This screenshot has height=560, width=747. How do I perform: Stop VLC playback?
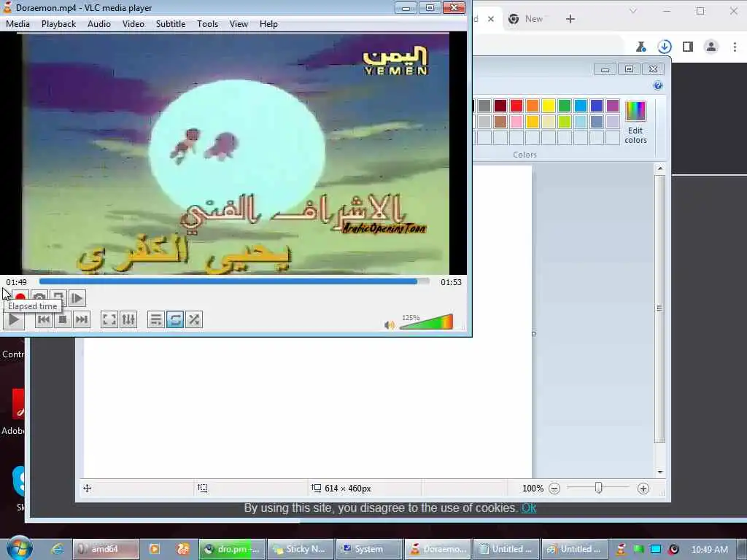63,319
